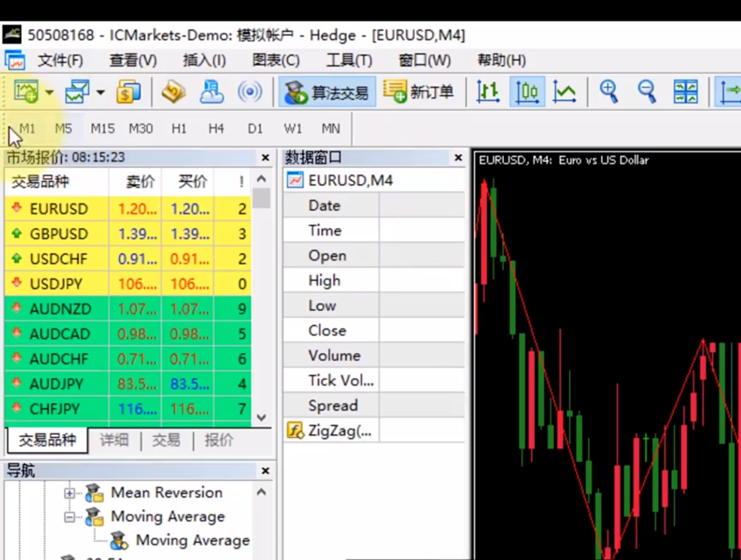Screen dimensions: 741x560
Task: Select the H1 timeframe
Action: (179, 129)
